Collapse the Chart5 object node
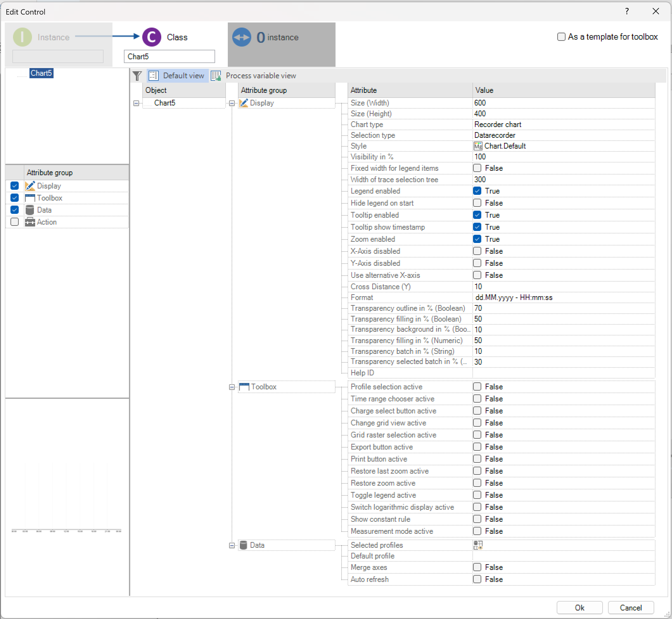The height and width of the screenshot is (619, 672). pos(136,103)
